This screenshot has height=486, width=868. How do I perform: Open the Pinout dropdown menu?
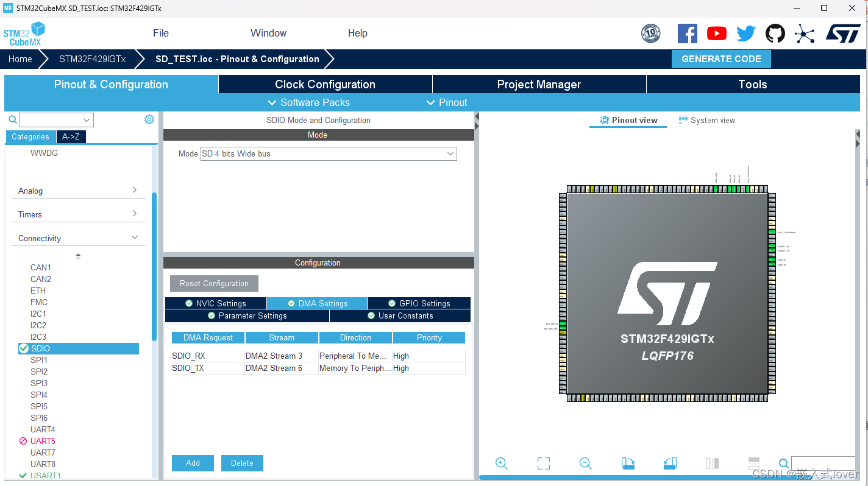(447, 102)
